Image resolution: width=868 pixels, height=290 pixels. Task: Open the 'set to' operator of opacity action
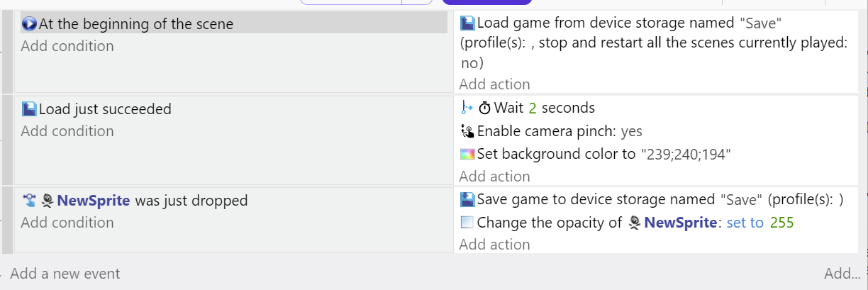click(x=745, y=223)
